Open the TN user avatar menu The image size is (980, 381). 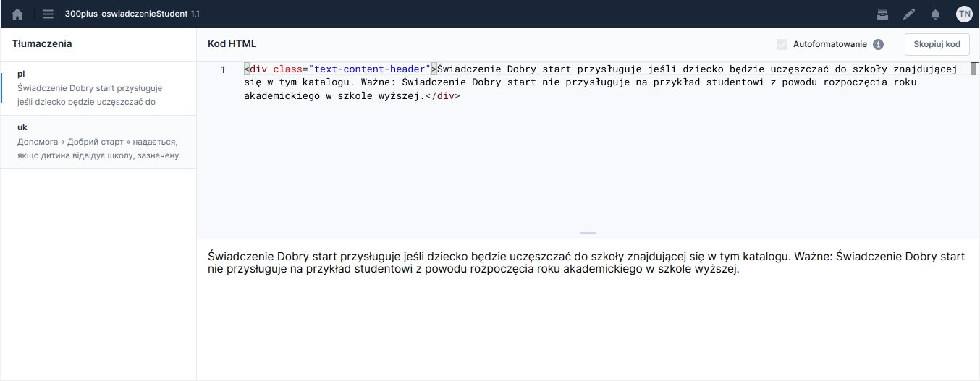pos(964,14)
